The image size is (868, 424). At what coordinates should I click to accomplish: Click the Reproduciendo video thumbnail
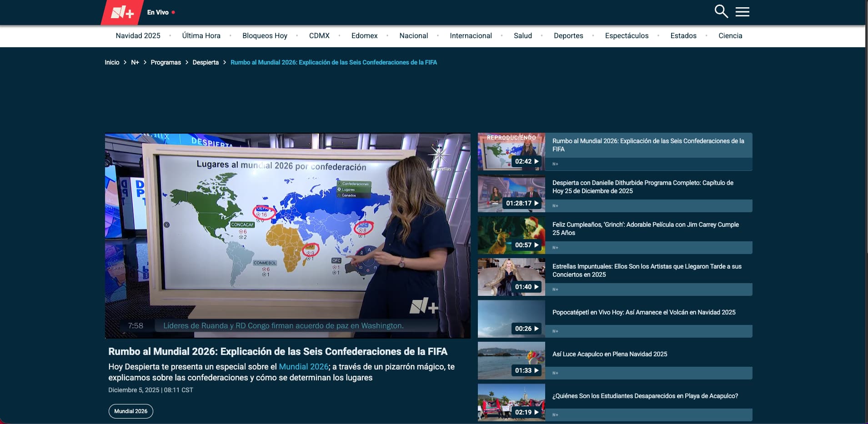pyautogui.click(x=511, y=152)
